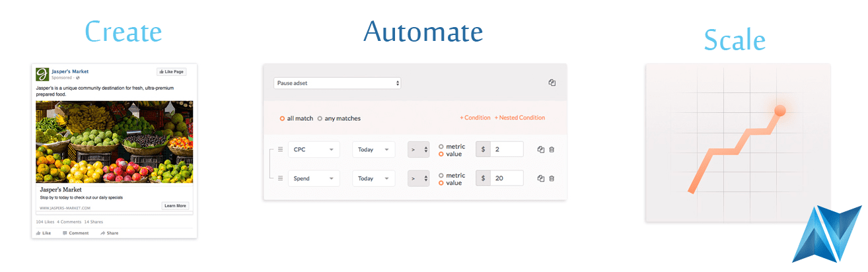Open the Today dropdown in Spend row
The height and width of the screenshot is (272, 868).
pyautogui.click(x=373, y=178)
